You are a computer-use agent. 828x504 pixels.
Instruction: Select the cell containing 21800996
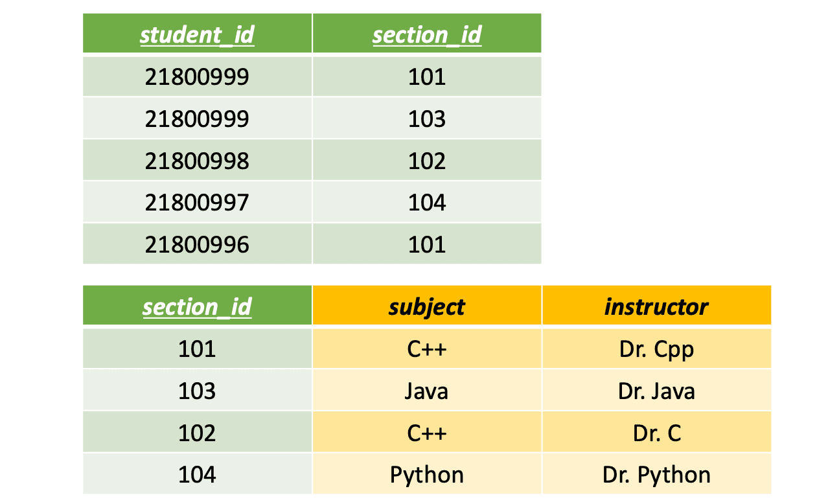[197, 244]
